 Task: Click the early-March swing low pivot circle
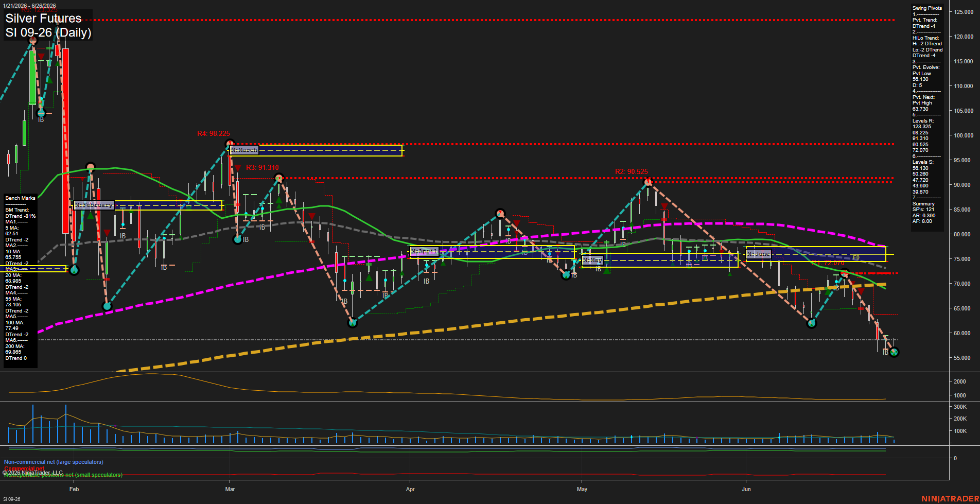coord(237,239)
